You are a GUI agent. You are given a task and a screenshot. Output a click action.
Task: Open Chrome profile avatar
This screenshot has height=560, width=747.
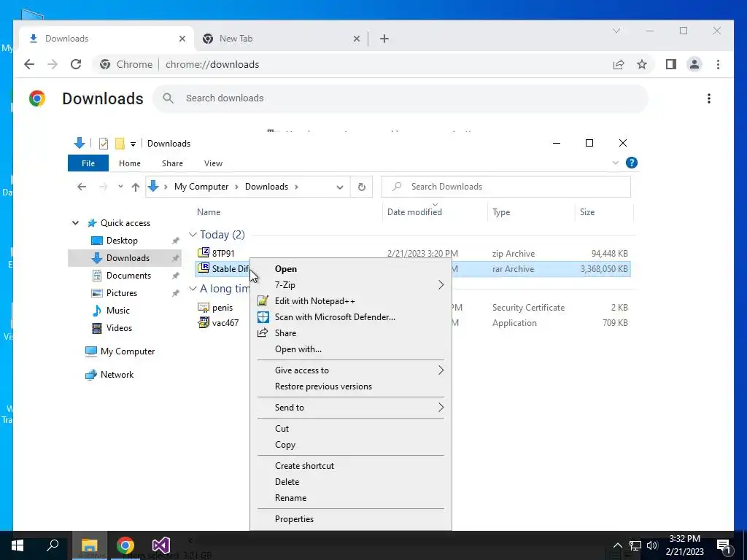(x=694, y=64)
